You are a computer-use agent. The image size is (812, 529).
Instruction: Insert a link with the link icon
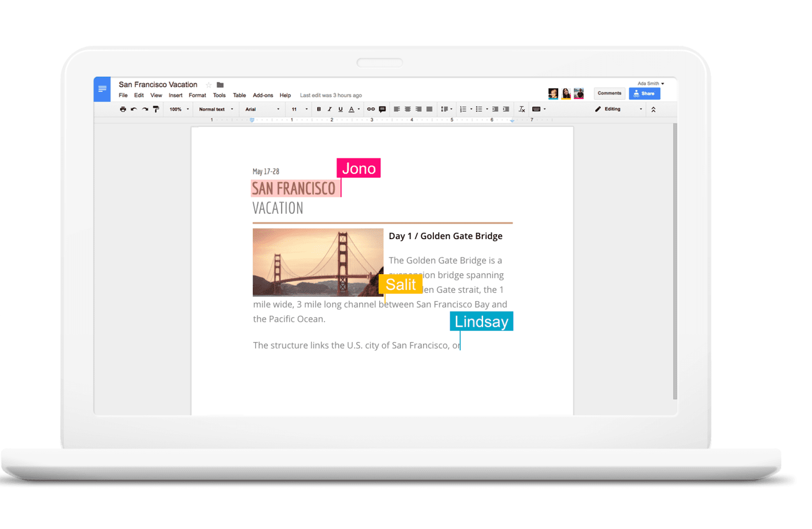[x=371, y=109]
